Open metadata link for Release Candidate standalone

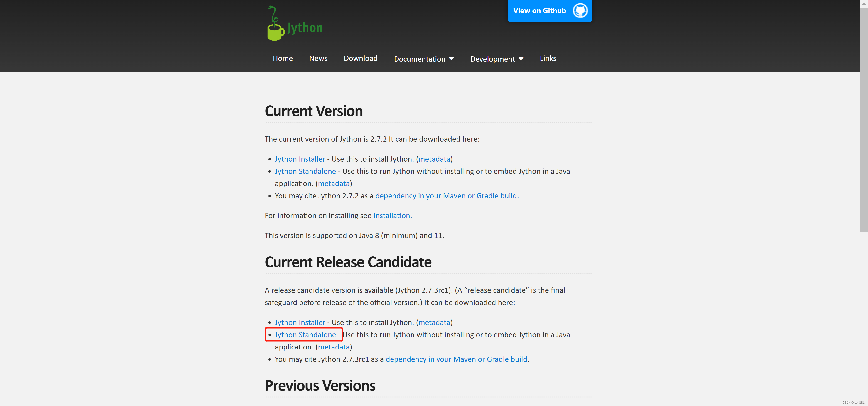(334, 347)
